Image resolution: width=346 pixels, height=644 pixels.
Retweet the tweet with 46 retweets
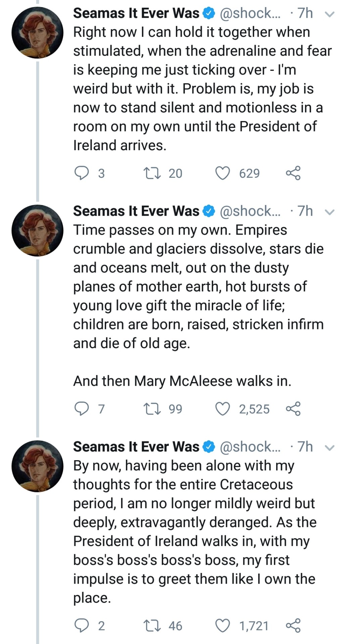[152, 626]
